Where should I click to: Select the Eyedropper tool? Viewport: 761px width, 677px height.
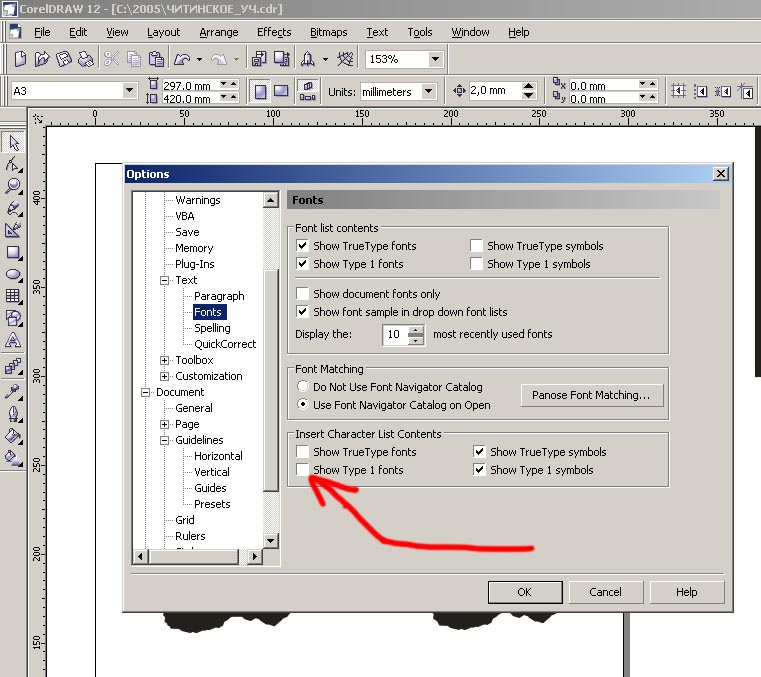click(x=13, y=391)
